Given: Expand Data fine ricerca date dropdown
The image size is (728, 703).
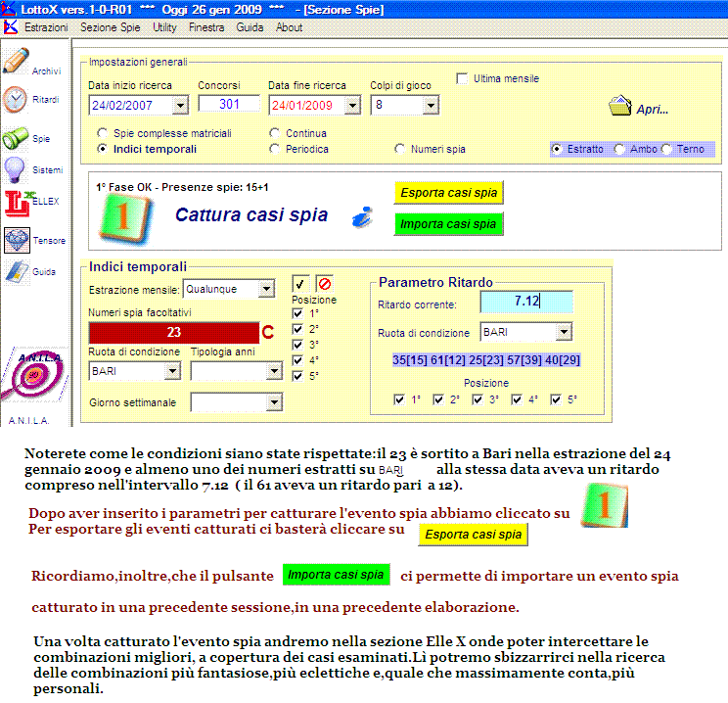Looking at the screenshot, I should pyautogui.click(x=353, y=106).
